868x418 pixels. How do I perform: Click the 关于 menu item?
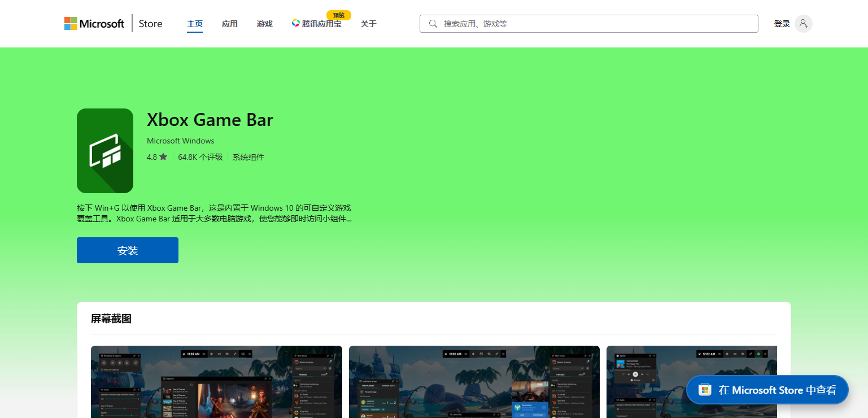tap(369, 24)
